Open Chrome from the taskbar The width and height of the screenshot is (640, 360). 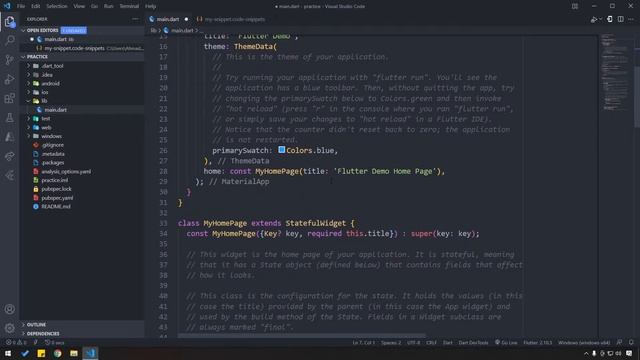58,353
